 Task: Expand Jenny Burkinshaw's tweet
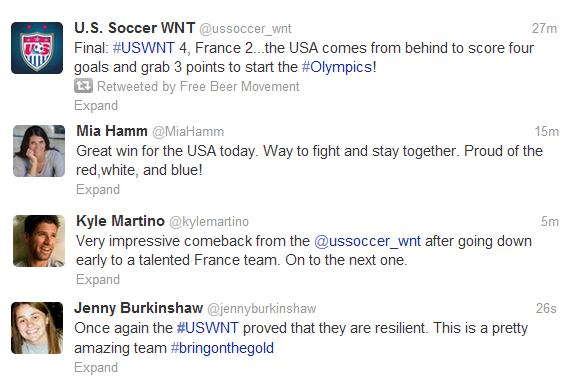[96, 367]
